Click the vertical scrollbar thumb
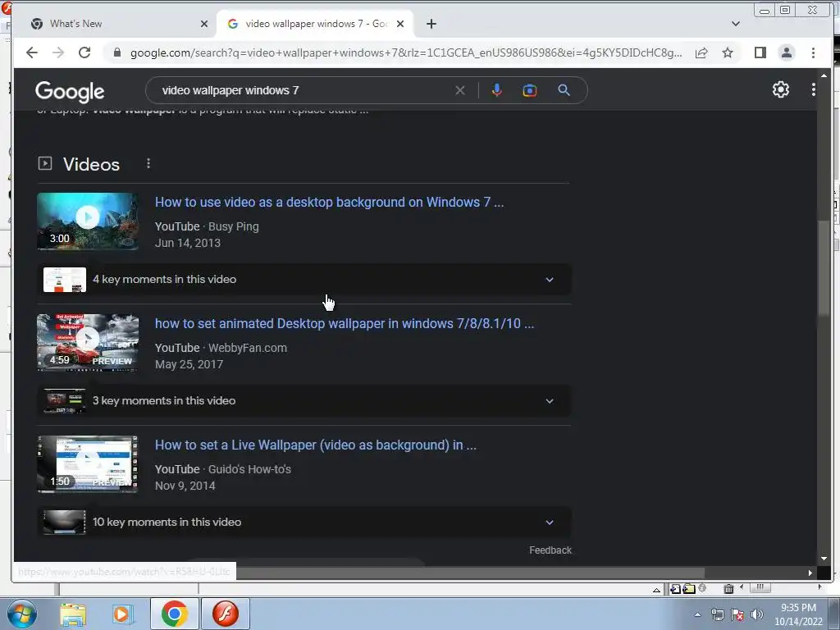 pyautogui.click(x=824, y=268)
